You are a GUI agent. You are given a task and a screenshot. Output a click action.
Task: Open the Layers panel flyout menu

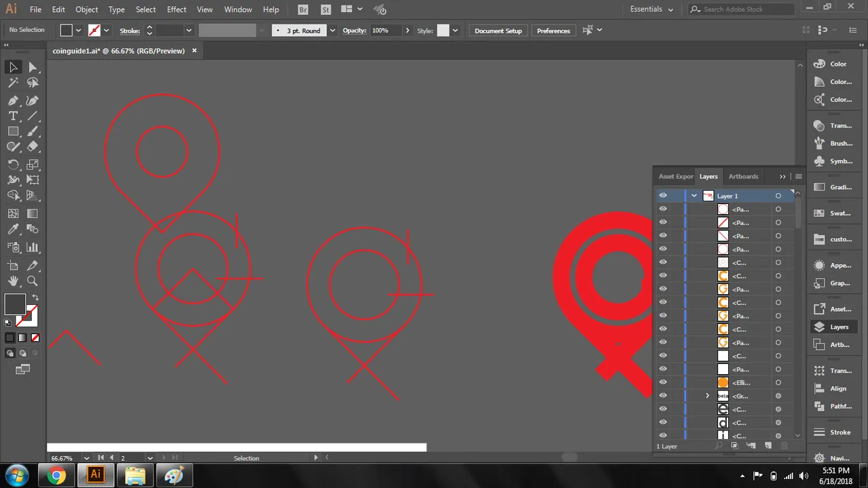pos(798,176)
